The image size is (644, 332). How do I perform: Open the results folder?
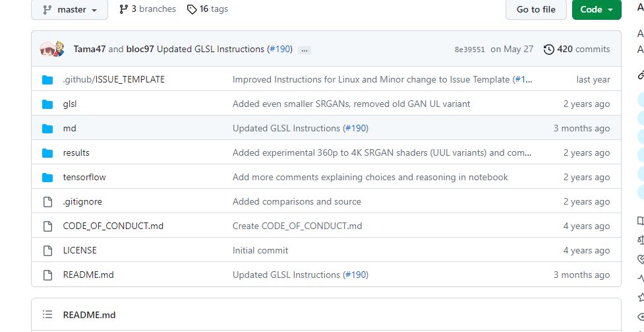[x=76, y=152]
